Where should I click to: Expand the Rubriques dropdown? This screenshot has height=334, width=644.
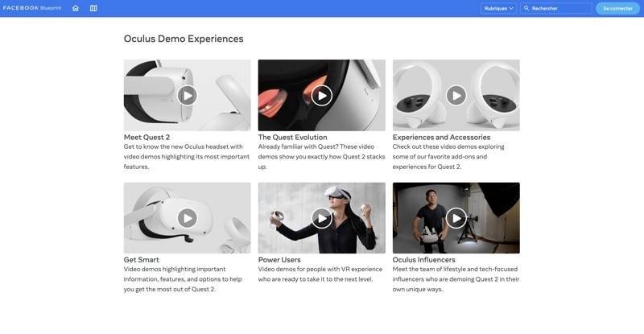pyautogui.click(x=498, y=8)
